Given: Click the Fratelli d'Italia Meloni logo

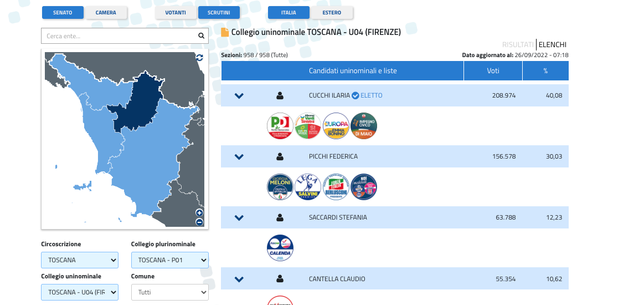Looking at the screenshot, I should 280,187.
